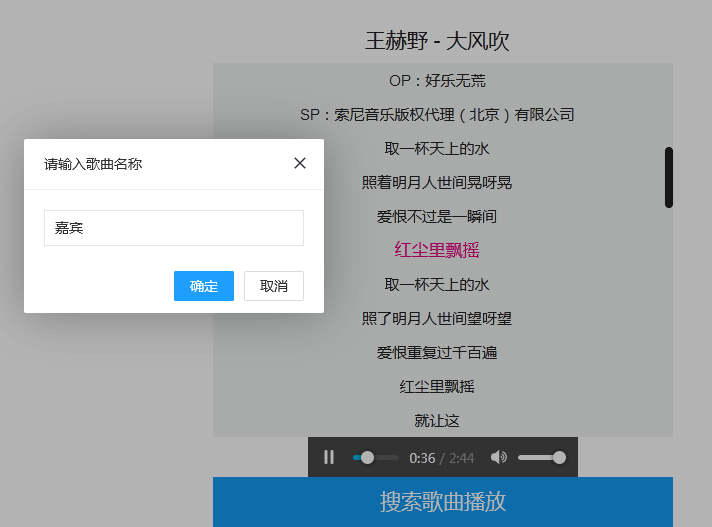The height and width of the screenshot is (527, 712).
Task: Click the 2:44 total duration display
Action: pyautogui.click(x=461, y=458)
